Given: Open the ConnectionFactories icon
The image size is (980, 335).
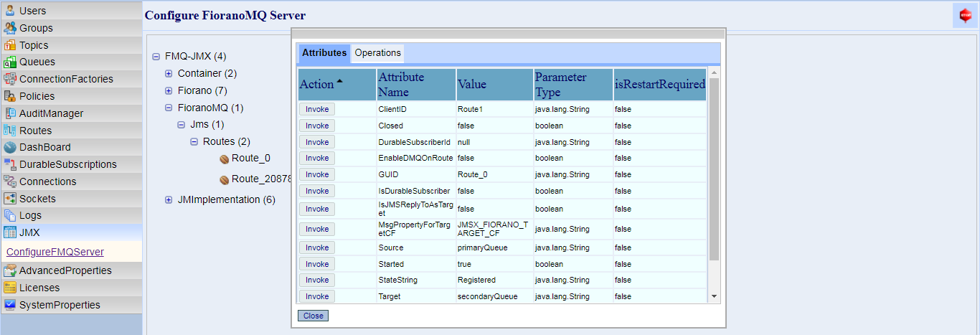Looking at the screenshot, I should point(10,79).
